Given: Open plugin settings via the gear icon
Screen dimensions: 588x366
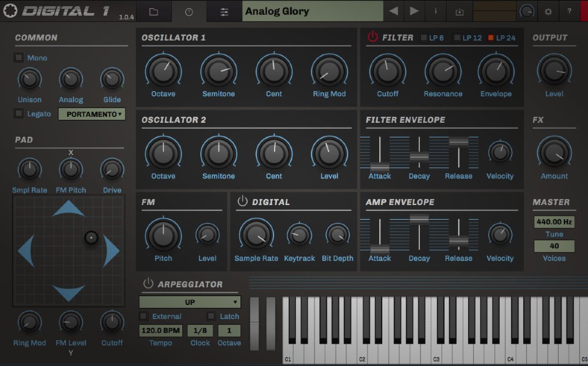Looking at the screenshot, I should [549, 11].
